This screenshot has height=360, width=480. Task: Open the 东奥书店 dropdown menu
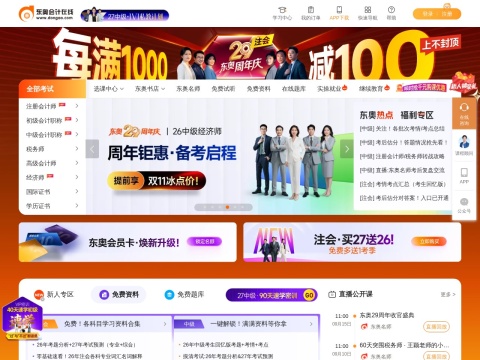coord(150,89)
